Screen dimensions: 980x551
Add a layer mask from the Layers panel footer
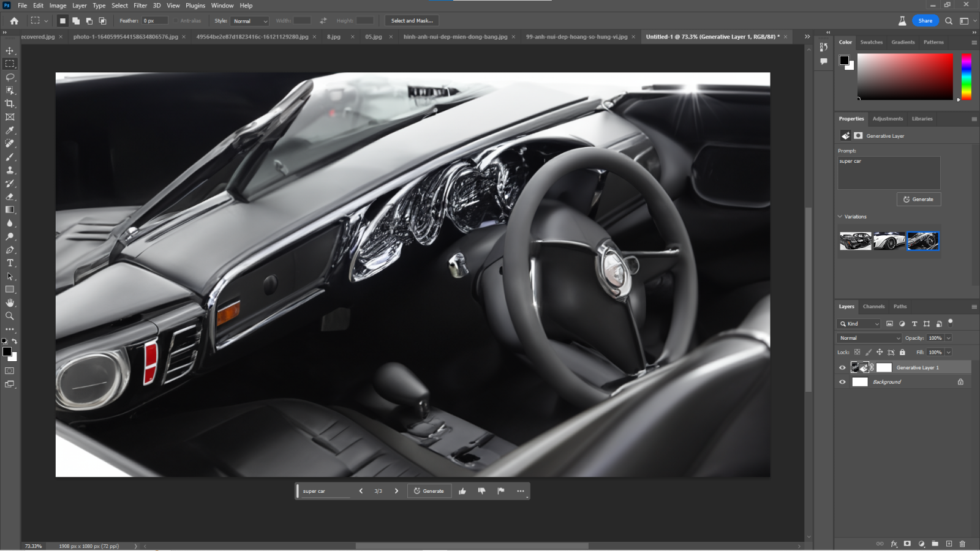[907, 544]
